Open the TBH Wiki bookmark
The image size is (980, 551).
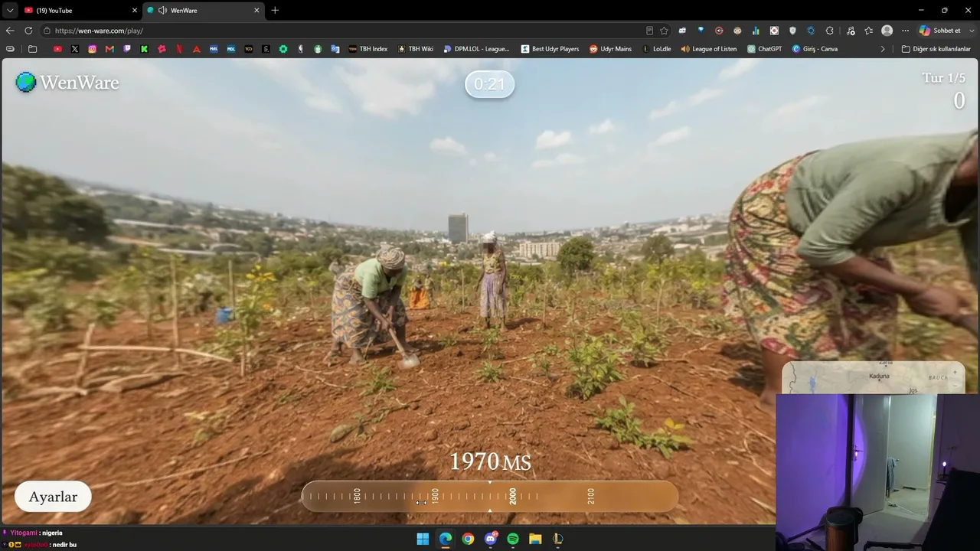point(416,49)
